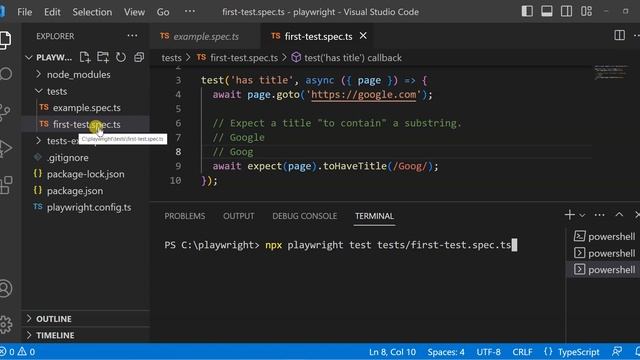Toggle the bottom panel layout
Image resolution: width=640 pixels, height=360 pixels.
click(x=547, y=11)
